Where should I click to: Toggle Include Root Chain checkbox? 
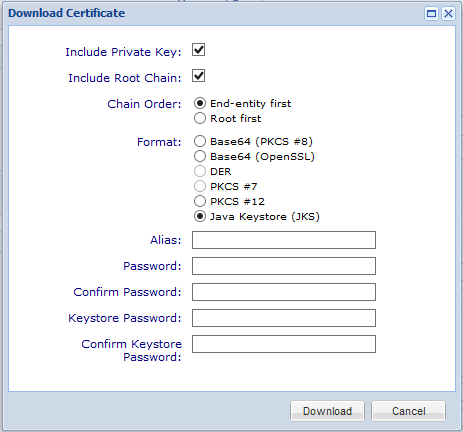tap(198, 76)
